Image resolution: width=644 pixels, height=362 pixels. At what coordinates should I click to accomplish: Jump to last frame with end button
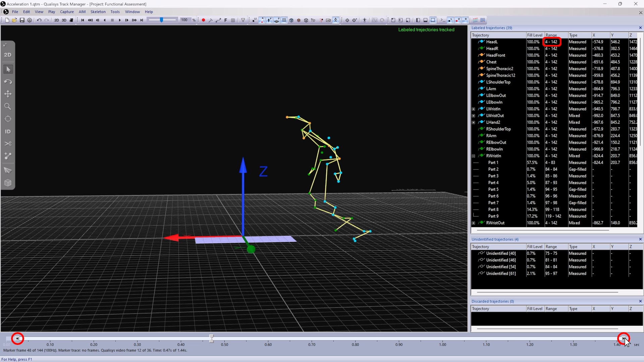[x=142, y=20]
